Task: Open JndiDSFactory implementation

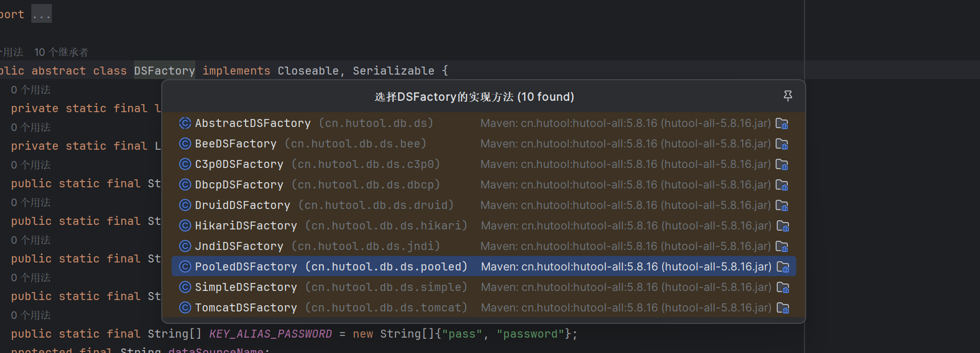Action: point(484,246)
